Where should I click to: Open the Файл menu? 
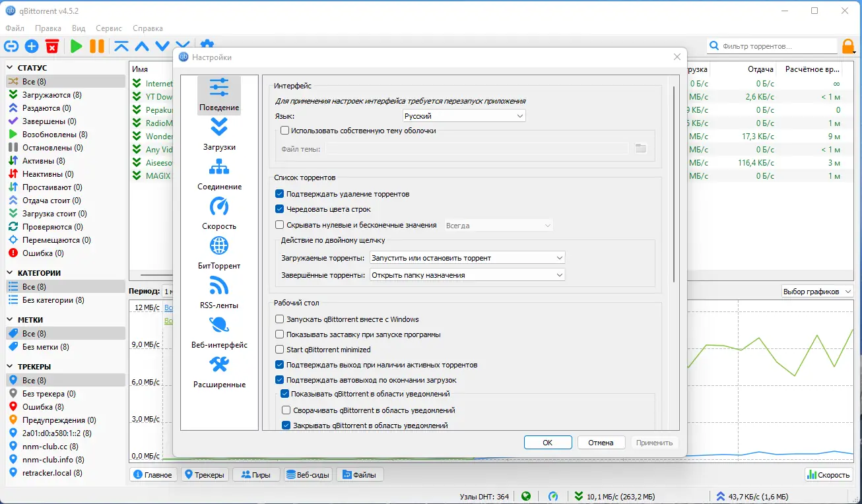point(15,28)
